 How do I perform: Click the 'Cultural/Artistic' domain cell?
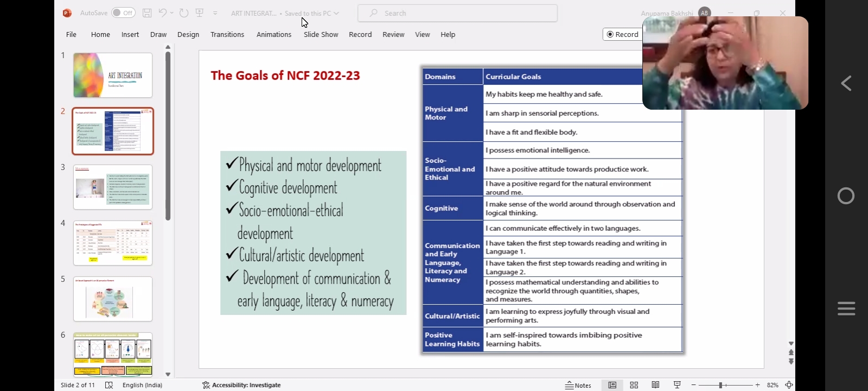click(452, 316)
